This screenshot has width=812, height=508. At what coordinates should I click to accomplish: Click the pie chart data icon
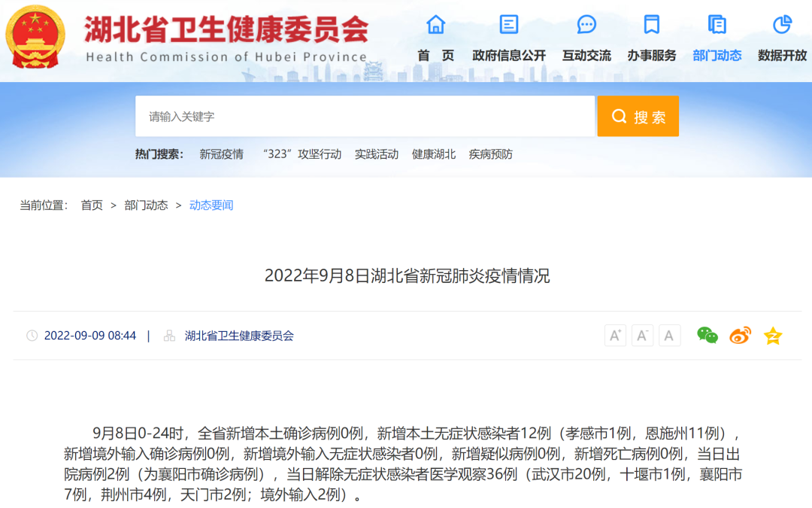coord(783,25)
